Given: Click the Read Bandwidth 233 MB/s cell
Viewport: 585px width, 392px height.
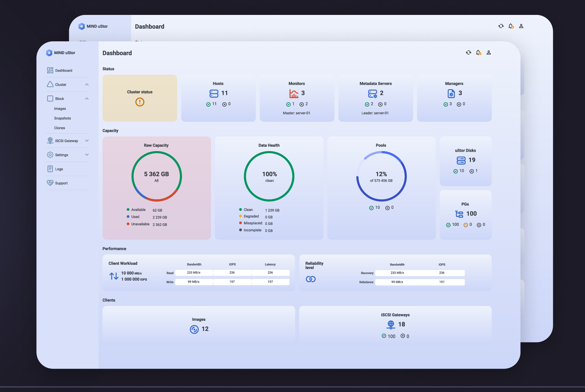Looking at the screenshot, I should (194, 273).
